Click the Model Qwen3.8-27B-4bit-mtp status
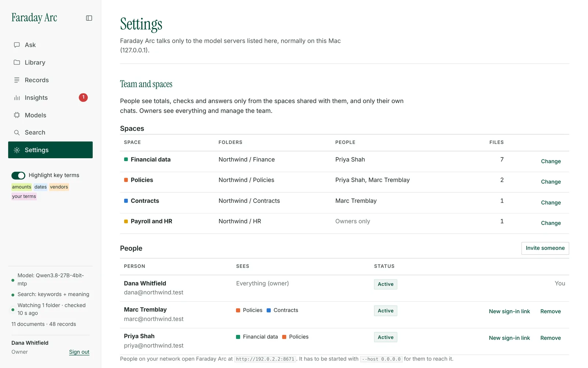The width and height of the screenshot is (588, 368). coord(51,279)
